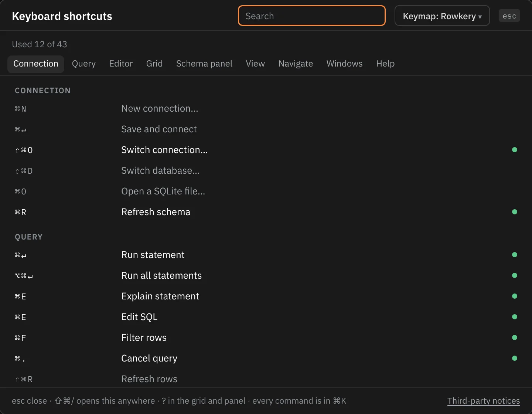Click the green dot beside Switch connection...
Image resolution: width=532 pixels, height=414 pixels.
click(x=515, y=150)
